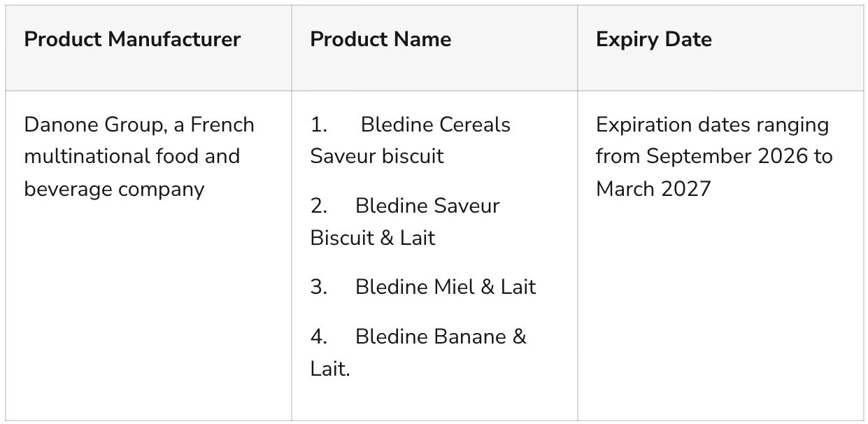Click the text "Biscuit & Lait"
The height and width of the screenshot is (424, 868).
[x=372, y=238]
